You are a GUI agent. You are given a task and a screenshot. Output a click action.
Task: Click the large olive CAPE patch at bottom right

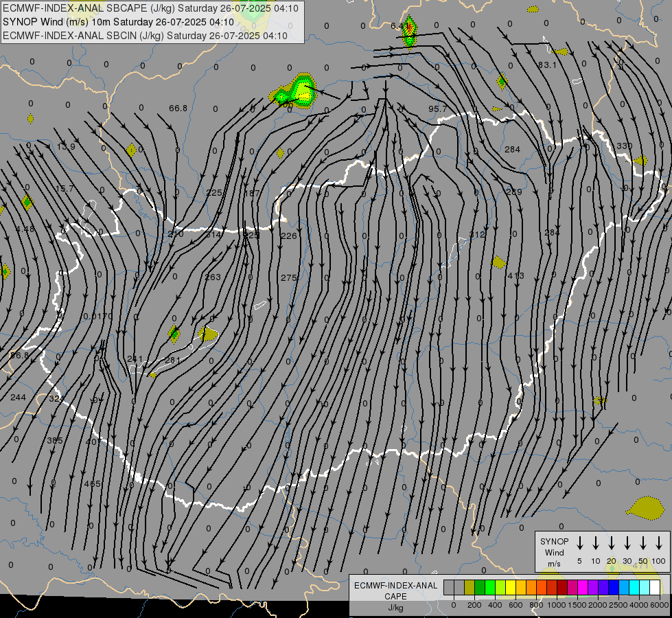tap(645, 507)
